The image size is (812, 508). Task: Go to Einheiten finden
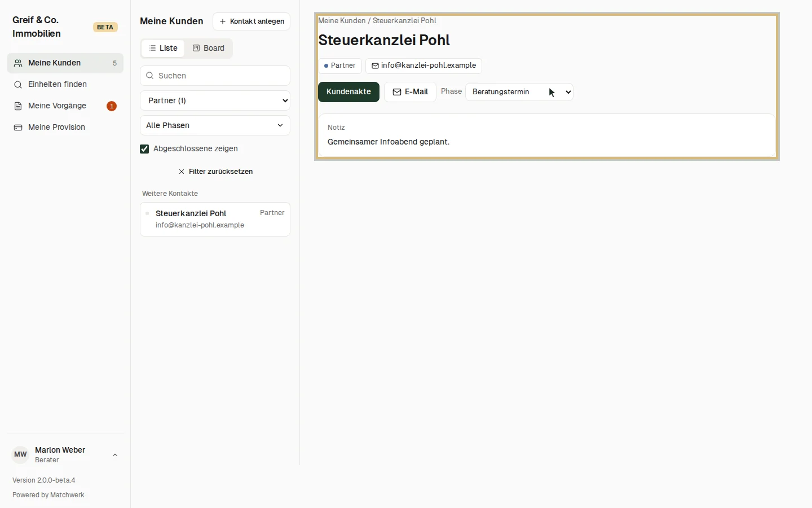(65, 85)
